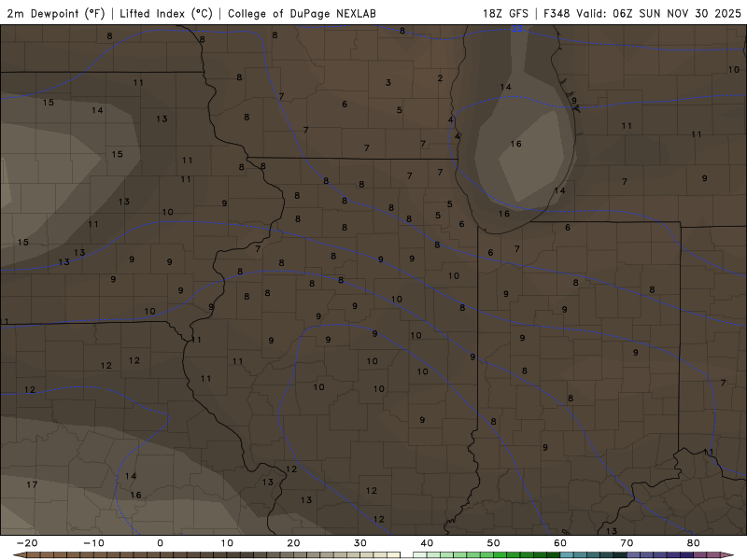Click the left arrow end of the color bar
The height and width of the screenshot is (560, 747).
pyautogui.click(x=19, y=555)
